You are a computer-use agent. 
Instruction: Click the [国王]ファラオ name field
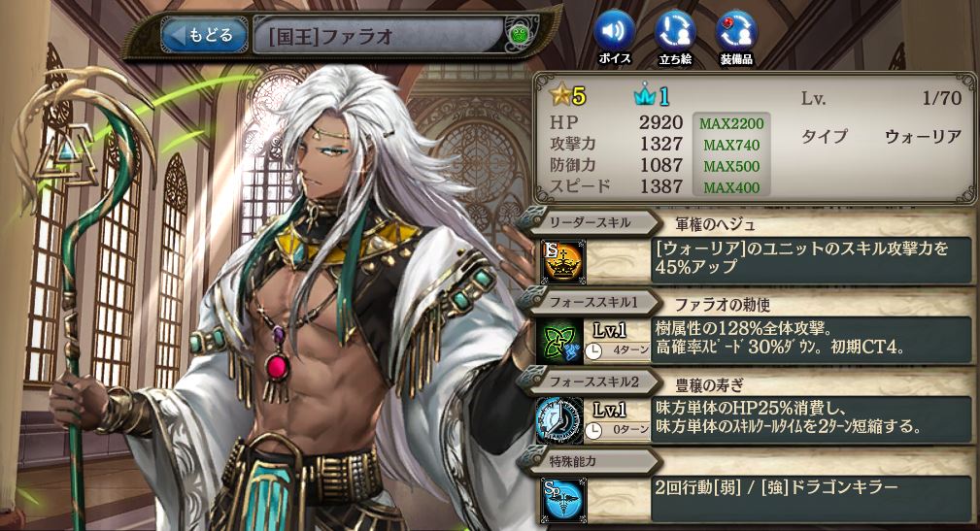(380, 36)
